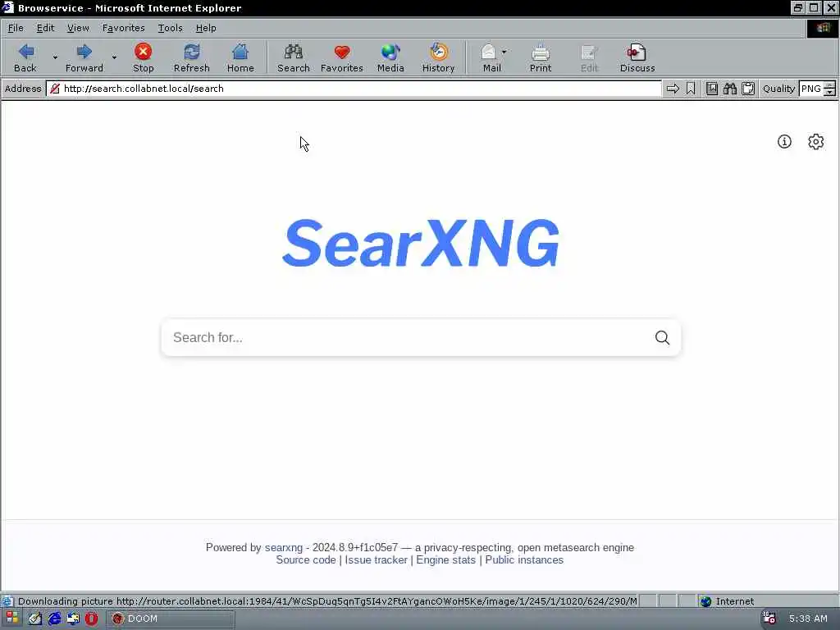Show the History pane

tap(438, 58)
